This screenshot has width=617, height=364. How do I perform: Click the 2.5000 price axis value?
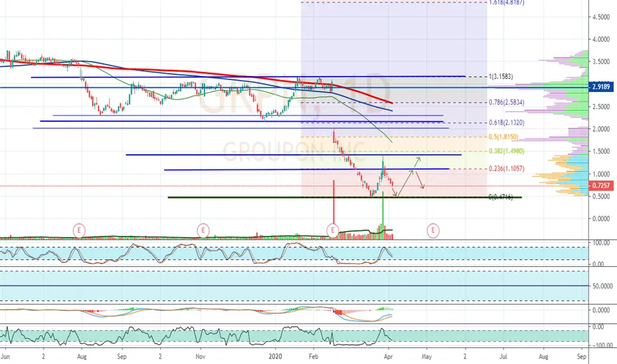click(x=601, y=107)
